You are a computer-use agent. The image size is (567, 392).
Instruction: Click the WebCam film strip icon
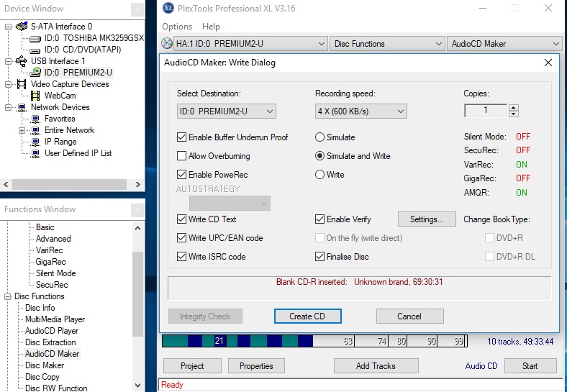coord(35,96)
